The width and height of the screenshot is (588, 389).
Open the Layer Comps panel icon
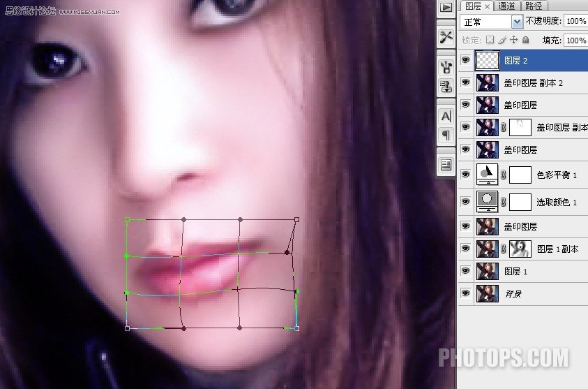(x=446, y=164)
